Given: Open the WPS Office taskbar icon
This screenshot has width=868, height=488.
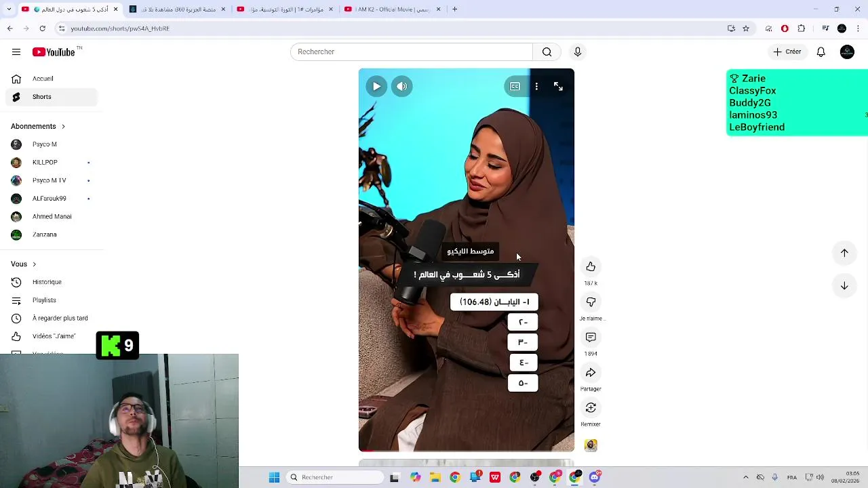Looking at the screenshot, I should point(495,477).
